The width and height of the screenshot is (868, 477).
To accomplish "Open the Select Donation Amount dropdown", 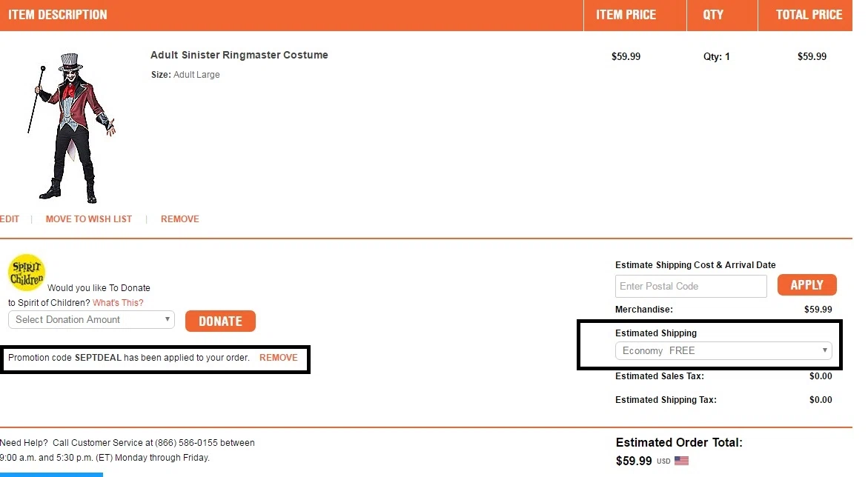I will 91,319.
